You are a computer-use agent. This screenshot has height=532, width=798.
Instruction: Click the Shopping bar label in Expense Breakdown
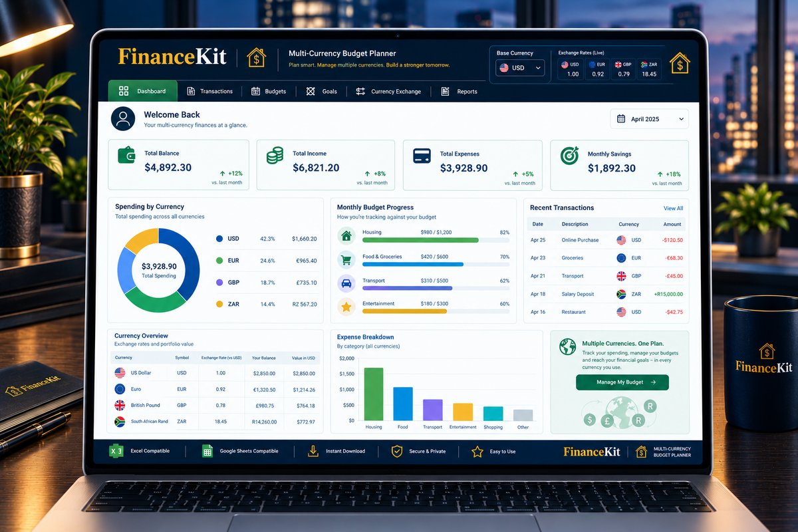tap(493, 427)
